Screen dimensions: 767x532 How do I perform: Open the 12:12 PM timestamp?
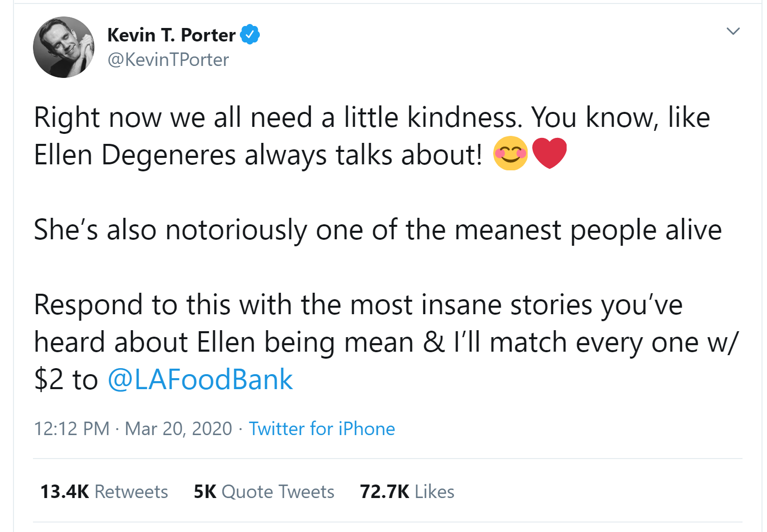click(71, 429)
